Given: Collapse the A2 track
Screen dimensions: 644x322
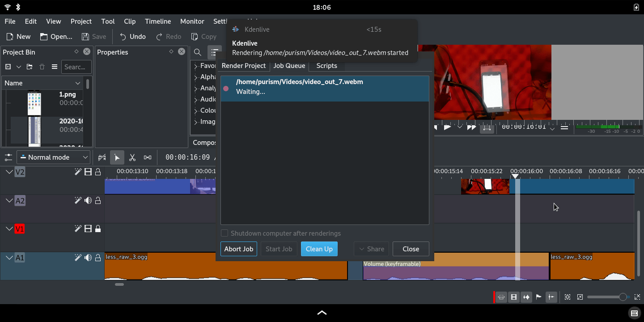Looking at the screenshot, I should (x=9, y=201).
